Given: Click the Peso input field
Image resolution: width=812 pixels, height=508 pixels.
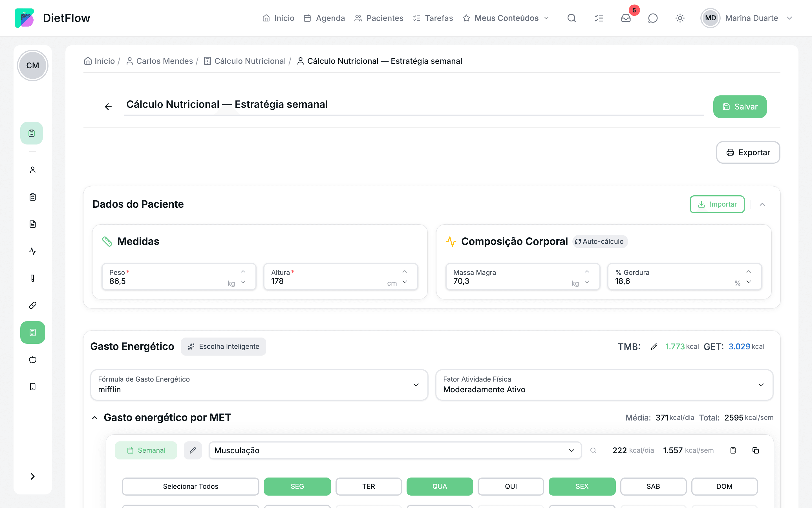Looking at the screenshot, I should tap(179, 277).
